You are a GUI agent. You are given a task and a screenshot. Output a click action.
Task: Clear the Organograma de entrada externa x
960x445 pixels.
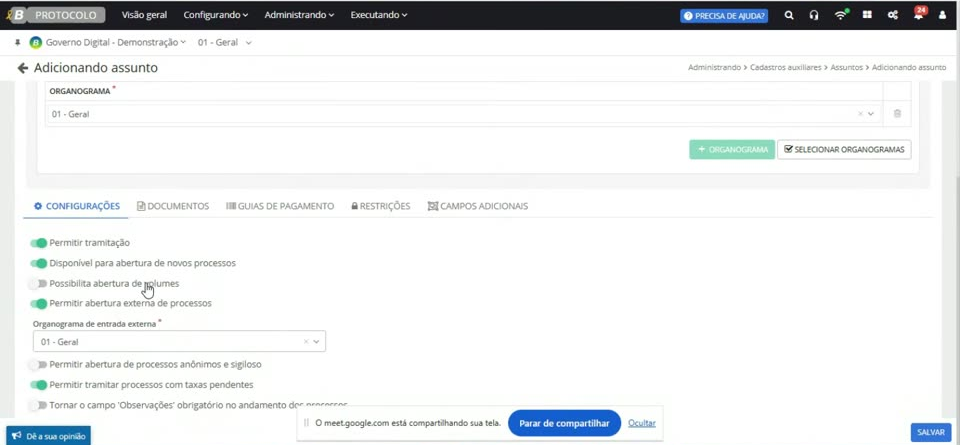tap(306, 342)
